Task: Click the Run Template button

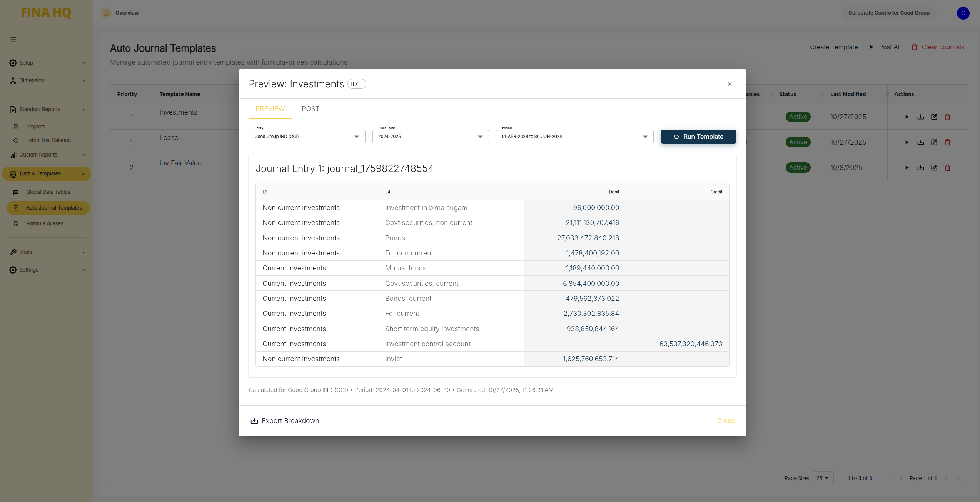Action: tap(698, 137)
